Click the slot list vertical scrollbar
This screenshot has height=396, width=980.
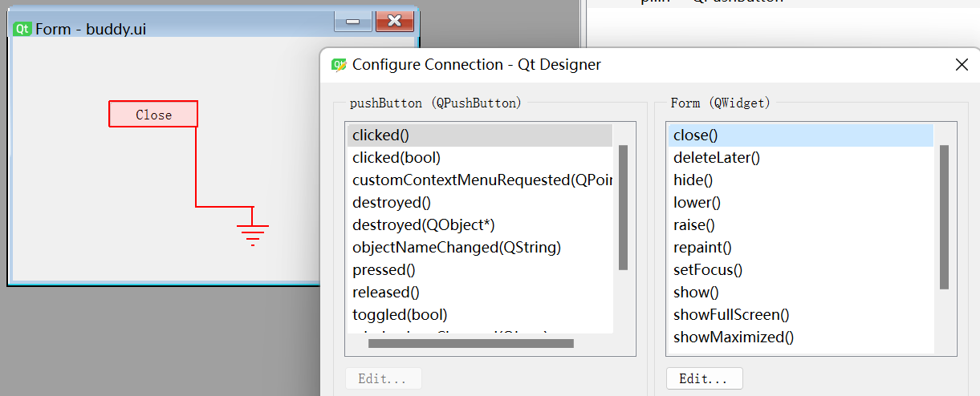point(944,217)
